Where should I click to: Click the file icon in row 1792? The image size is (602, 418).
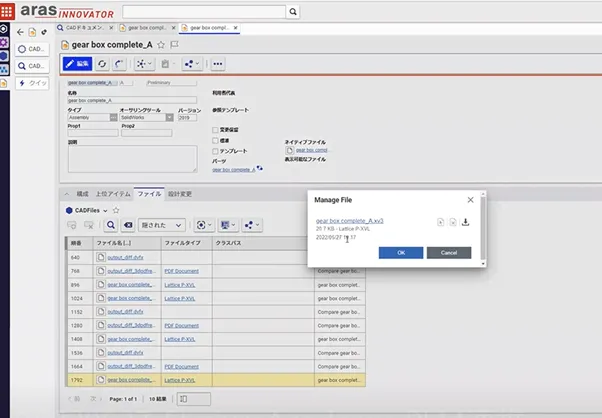[x=101, y=380]
